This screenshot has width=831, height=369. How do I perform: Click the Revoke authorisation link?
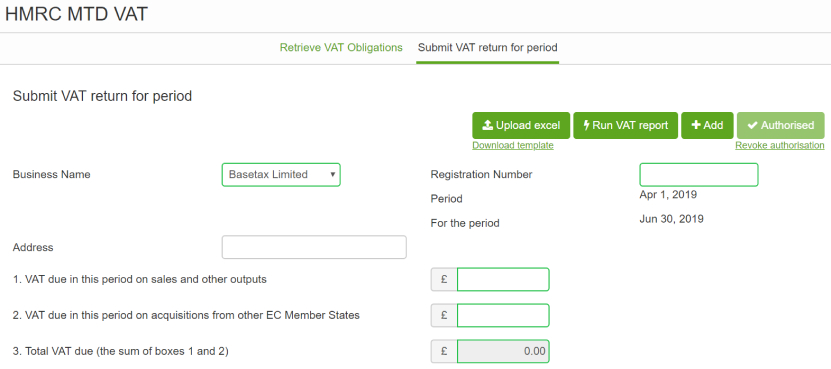coord(780,145)
